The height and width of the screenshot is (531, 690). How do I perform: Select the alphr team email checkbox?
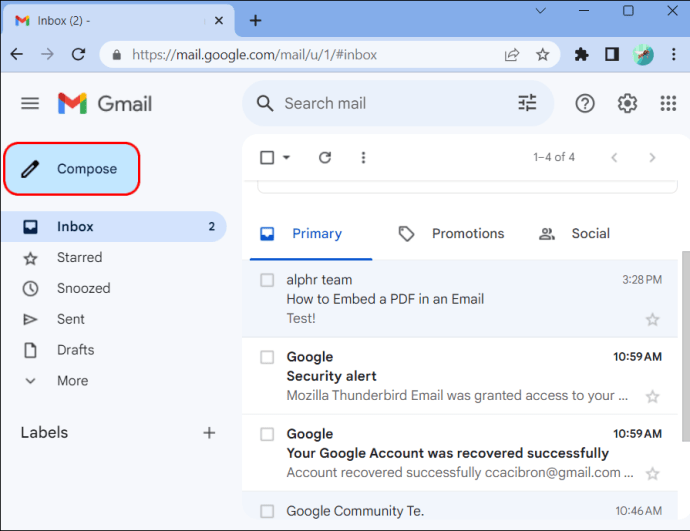point(267,280)
